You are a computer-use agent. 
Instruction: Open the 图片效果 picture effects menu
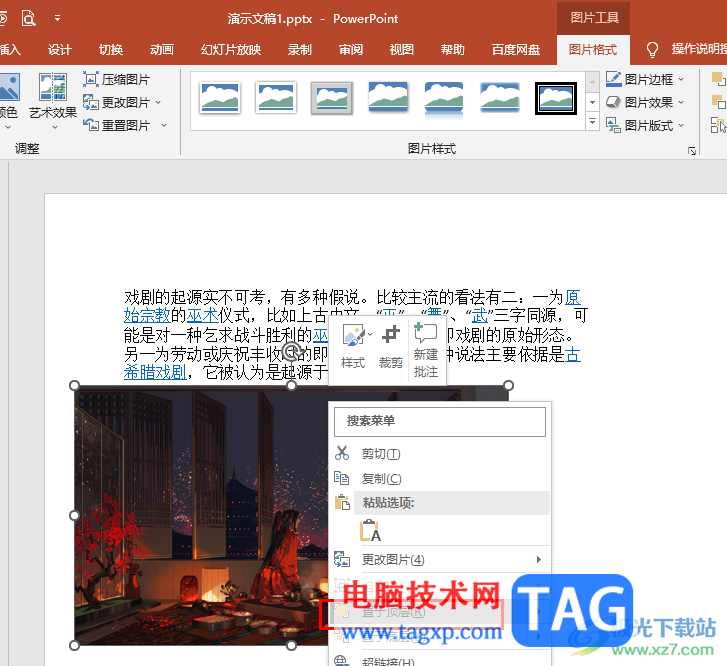point(645,102)
